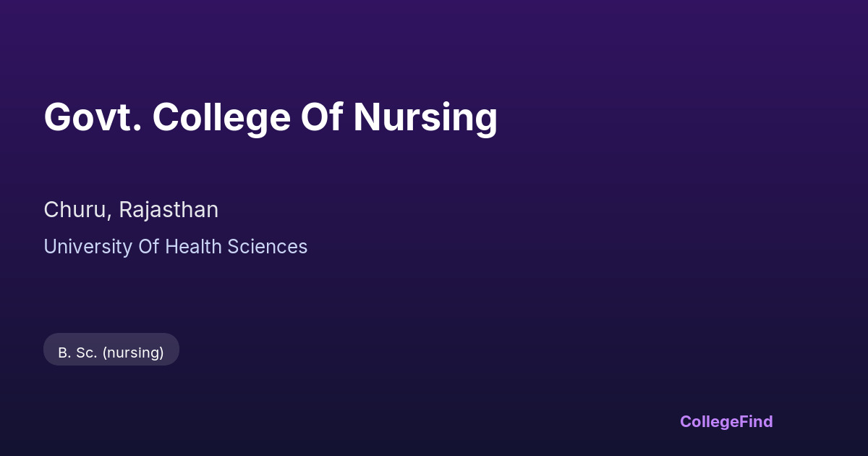Click the B. Sc. (nursing) course tag

[x=111, y=352]
